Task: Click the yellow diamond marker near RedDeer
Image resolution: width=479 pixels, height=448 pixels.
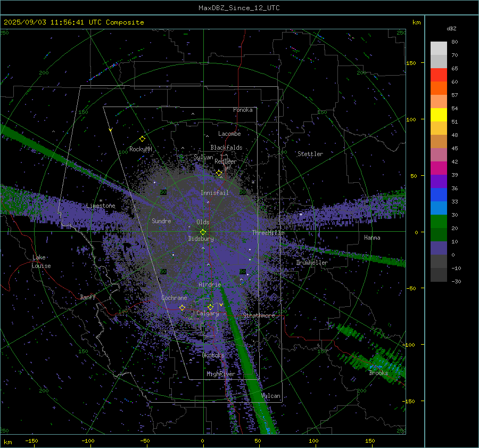Action: pos(219,173)
